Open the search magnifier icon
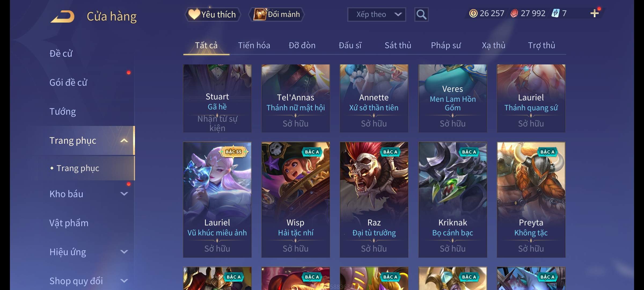The height and width of the screenshot is (290, 644). 421,15
